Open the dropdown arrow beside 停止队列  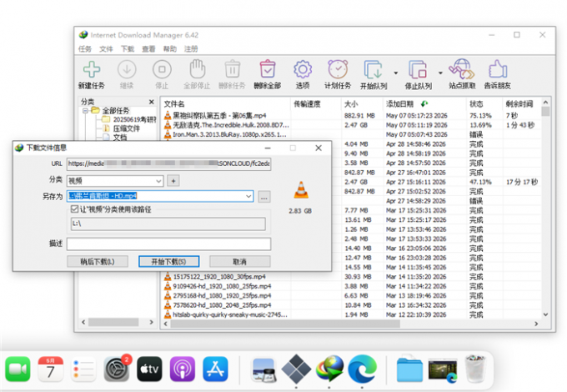(x=440, y=73)
